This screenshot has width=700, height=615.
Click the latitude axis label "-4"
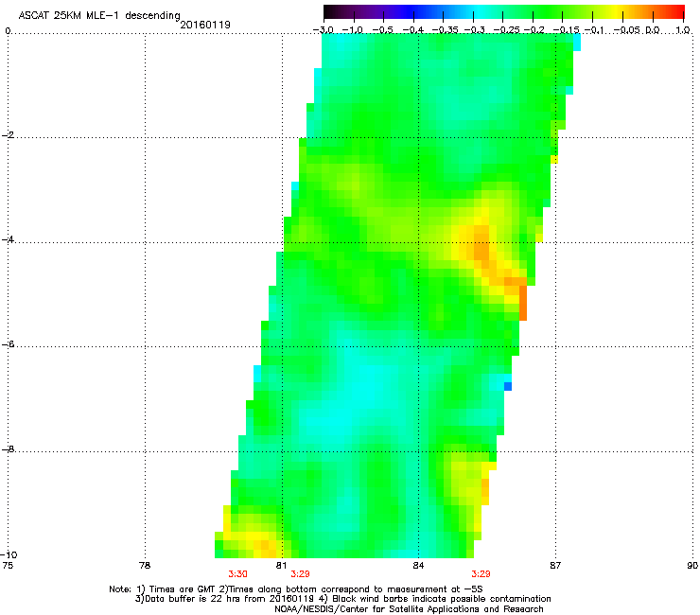[x=8, y=239]
